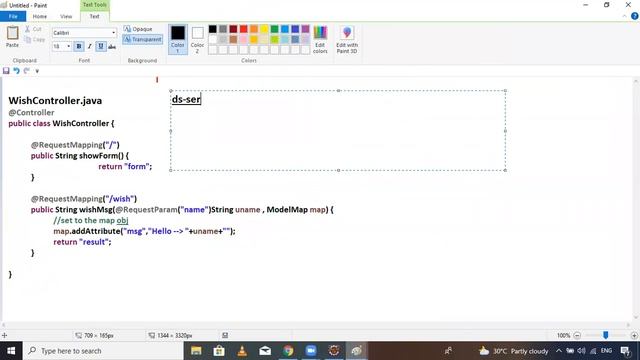The image size is (640, 360).
Task: Open Microsoft Store from taskbar
Action: coord(219,351)
